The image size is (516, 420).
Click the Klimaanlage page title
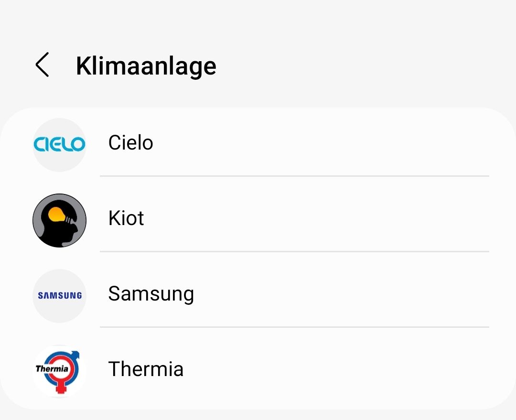pos(146,66)
